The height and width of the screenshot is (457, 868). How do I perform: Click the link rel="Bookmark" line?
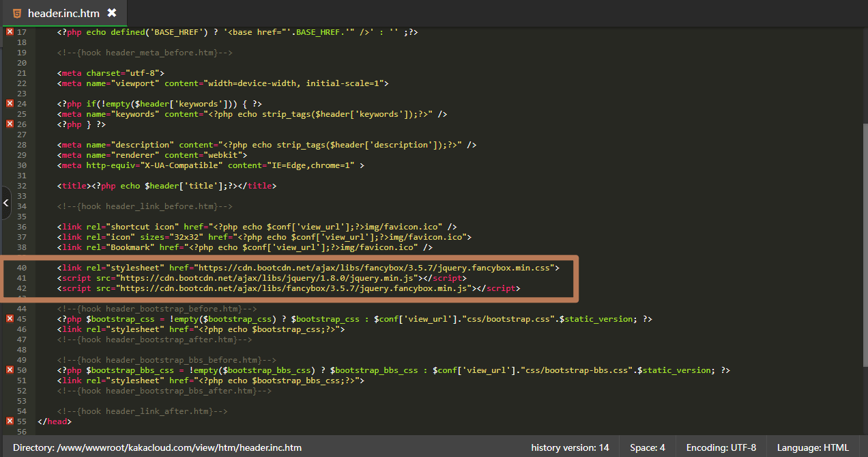(x=245, y=247)
